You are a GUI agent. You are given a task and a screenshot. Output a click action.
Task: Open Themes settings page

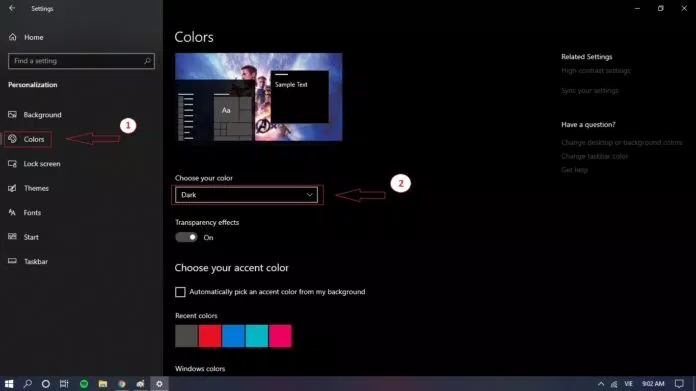[x=36, y=188]
